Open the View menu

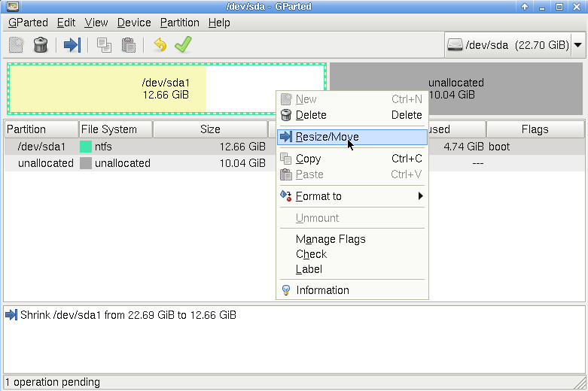pyautogui.click(x=96, y=23)
